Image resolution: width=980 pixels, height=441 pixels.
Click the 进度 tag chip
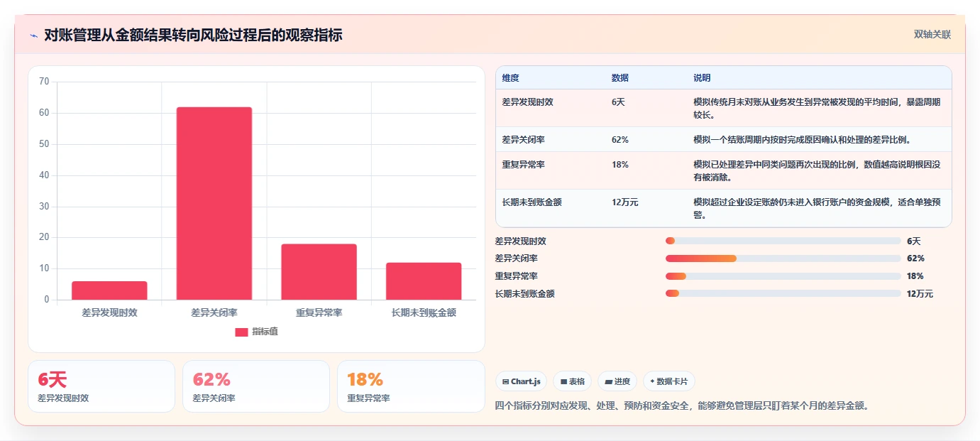tap(617, 381)
